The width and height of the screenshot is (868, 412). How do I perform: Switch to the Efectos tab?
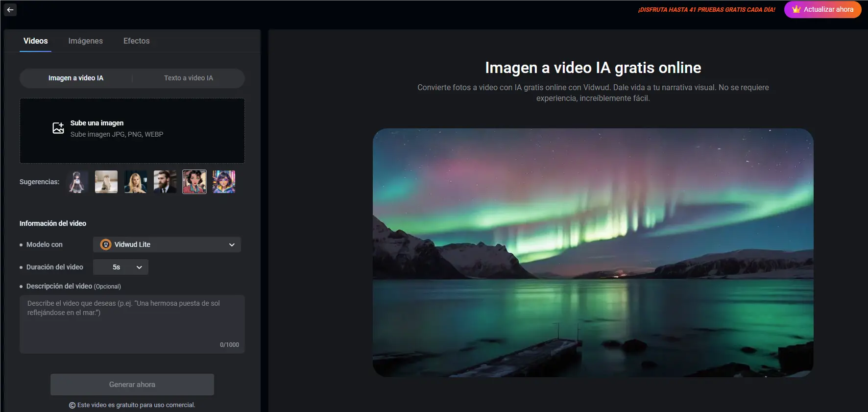pos(137,41)
